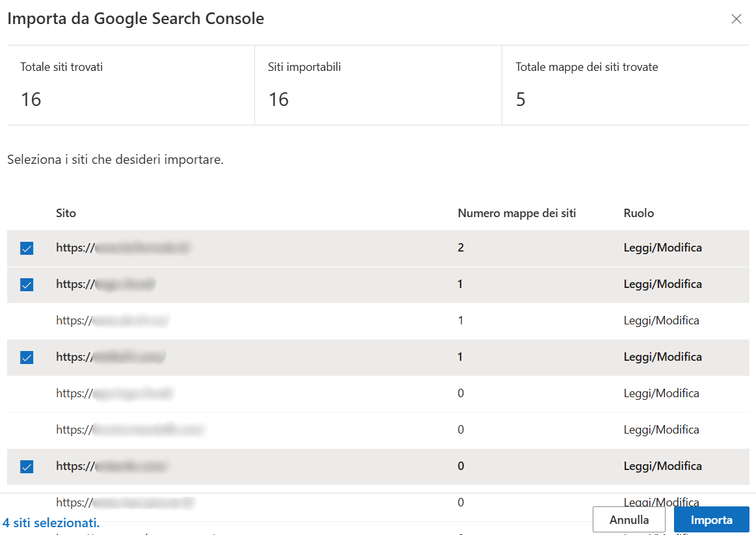The image size is (756, 535).
Task: Click the 'Siti importabili' label
Action: point(304,67)
